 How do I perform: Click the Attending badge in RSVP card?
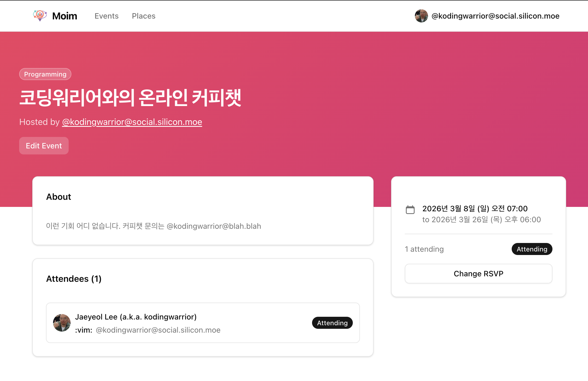(x=532, y=249)
